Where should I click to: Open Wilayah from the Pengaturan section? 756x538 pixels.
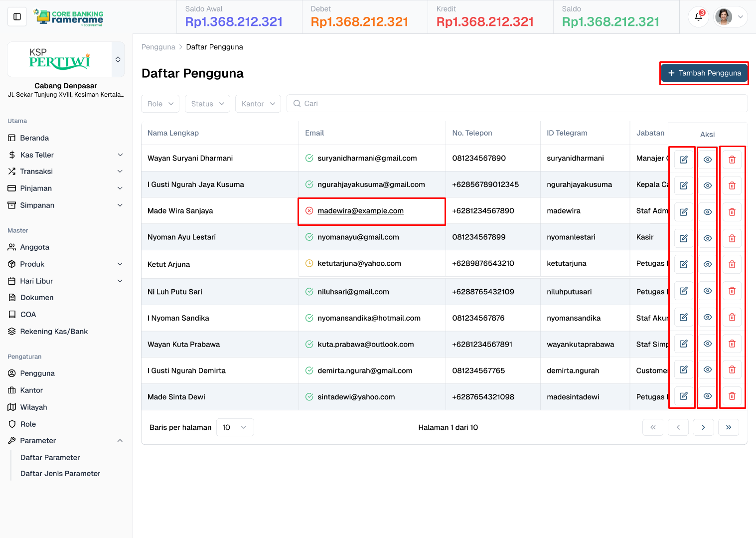click(x=33, y=407)
